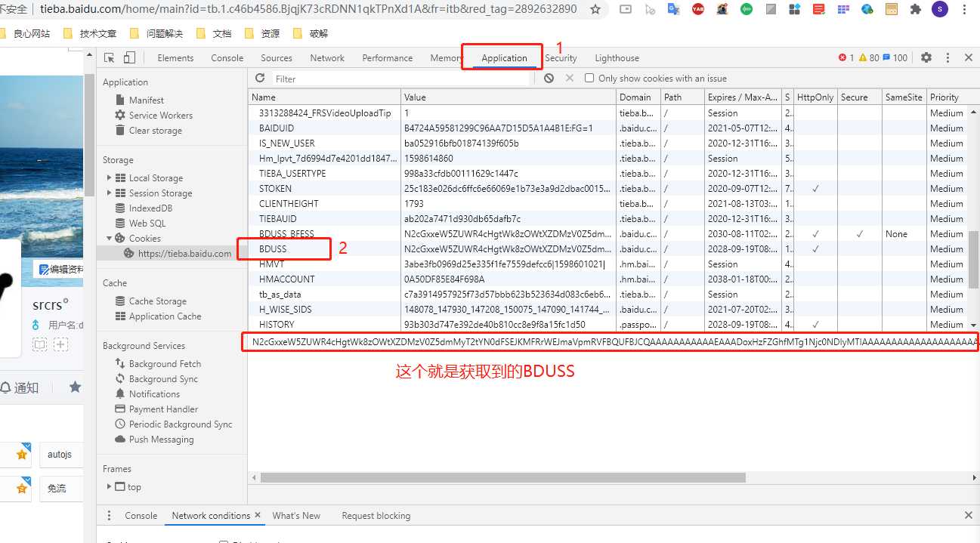Select the BAIDUID cookie row
The width and height of the screenshot is (980, 543).
(607, 128)
